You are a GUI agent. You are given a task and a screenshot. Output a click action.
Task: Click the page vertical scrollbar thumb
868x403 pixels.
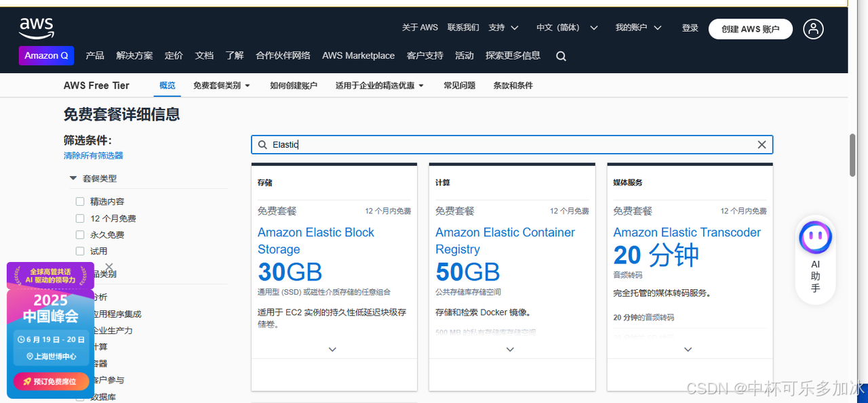coord(852,155)
